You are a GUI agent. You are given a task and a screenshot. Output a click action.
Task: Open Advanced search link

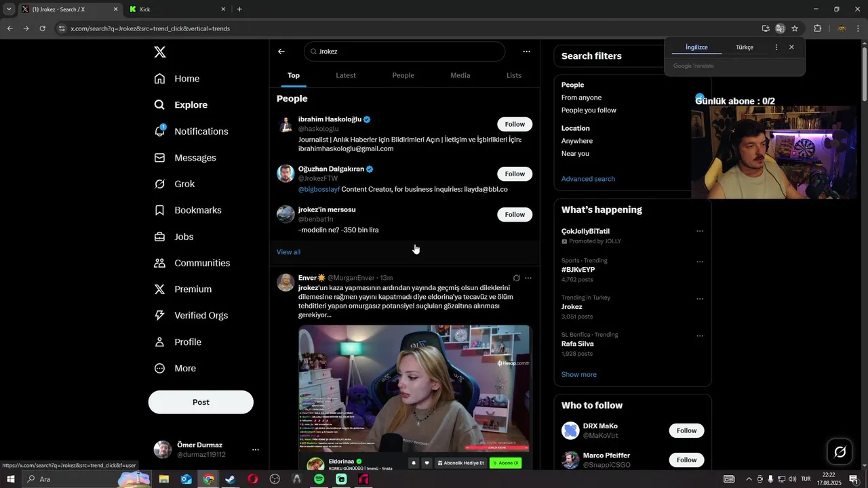click(588, 179)
